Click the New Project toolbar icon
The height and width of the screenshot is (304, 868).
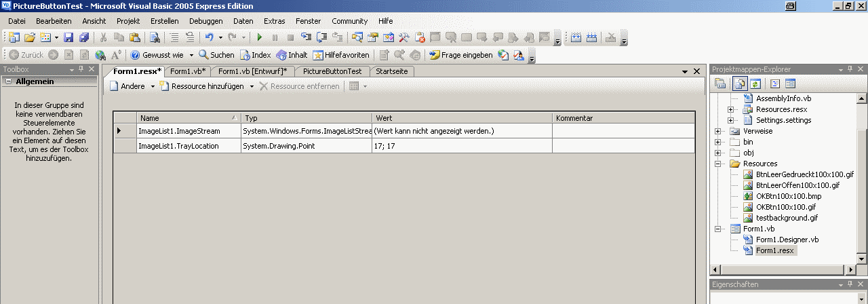13,37
